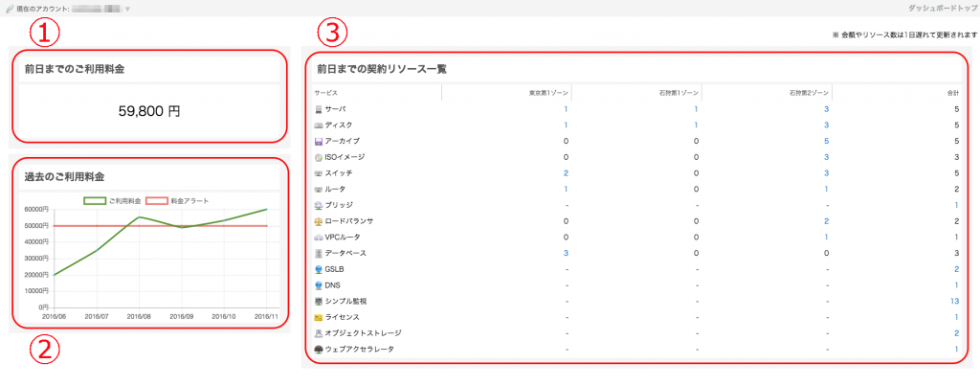
Task: Click the ロードバランサ scale icon
Action: tap(319, 221)
